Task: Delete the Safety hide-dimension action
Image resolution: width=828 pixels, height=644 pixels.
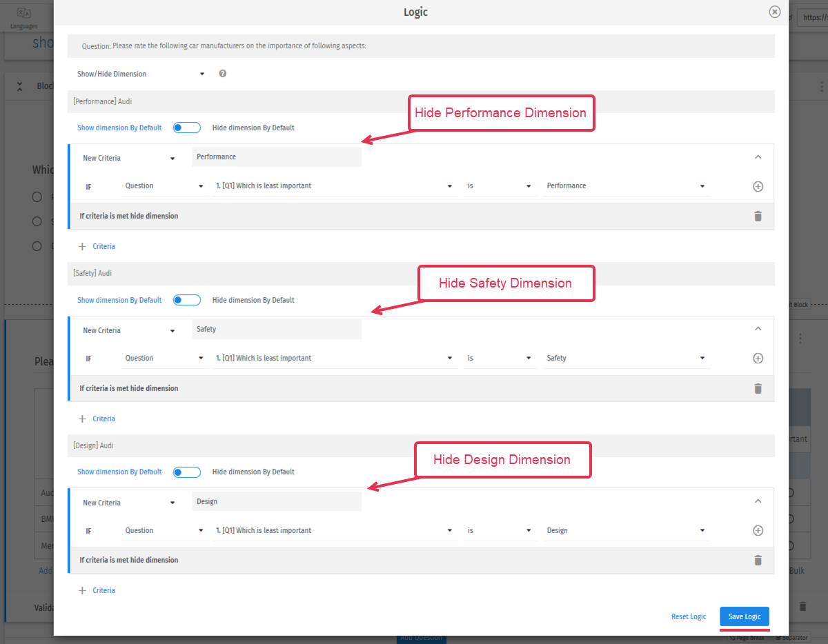Action: 758,388
